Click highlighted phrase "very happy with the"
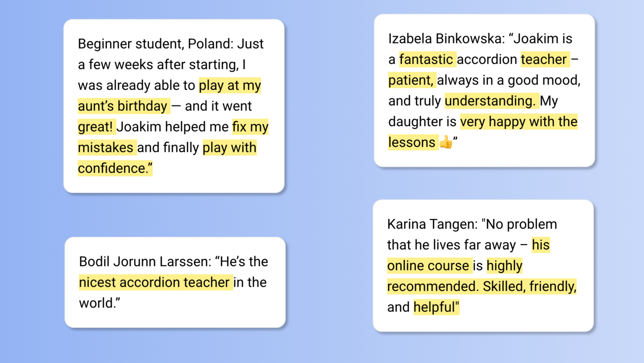This screenshot has width=644, height=363. pyautogui.click(x=519, y=122)
